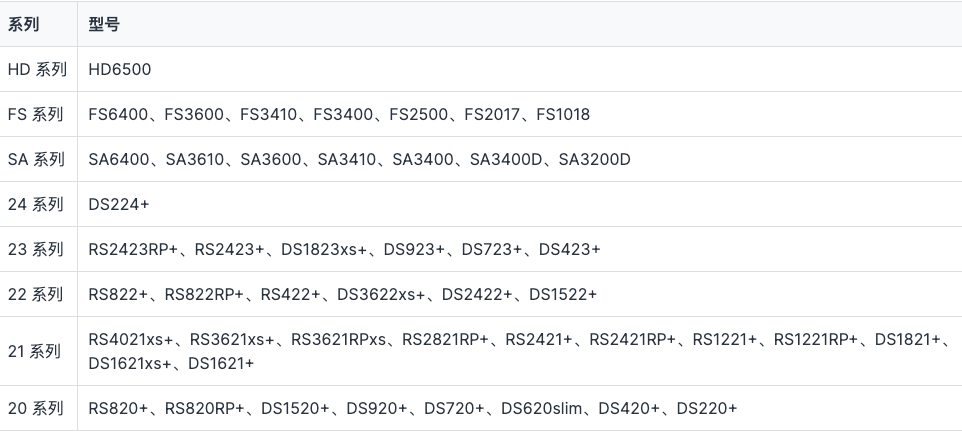Click the DS1823xs+ model text
The width and height of the screenshot is (962, 432).
(x=324, y=249)
